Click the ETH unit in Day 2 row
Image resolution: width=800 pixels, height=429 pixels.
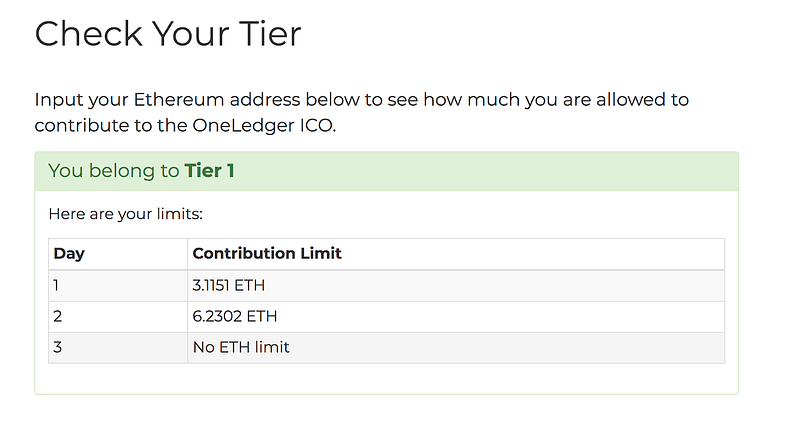tap(262, 316)
